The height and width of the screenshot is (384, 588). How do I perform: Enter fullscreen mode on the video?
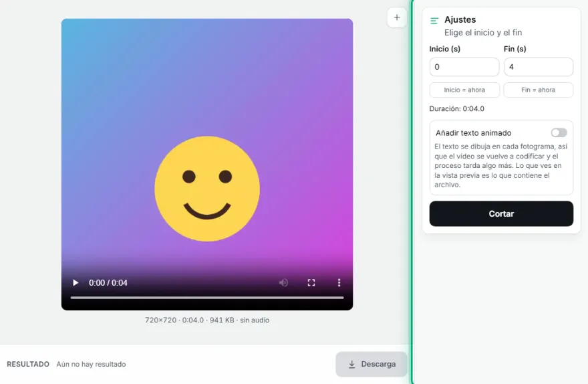(x=311, y=283)
